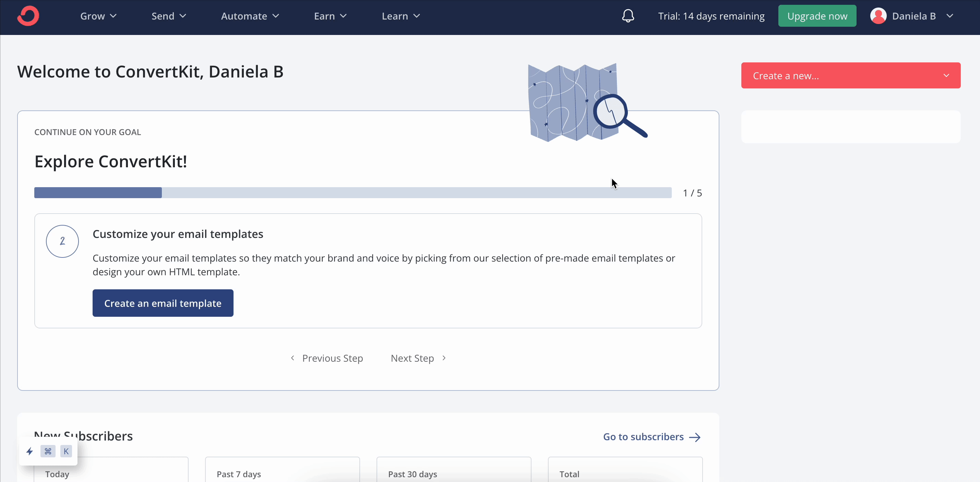Click the empty white panel below Create a new
Screen dimensions: 980x482
[x=851, y=127]
